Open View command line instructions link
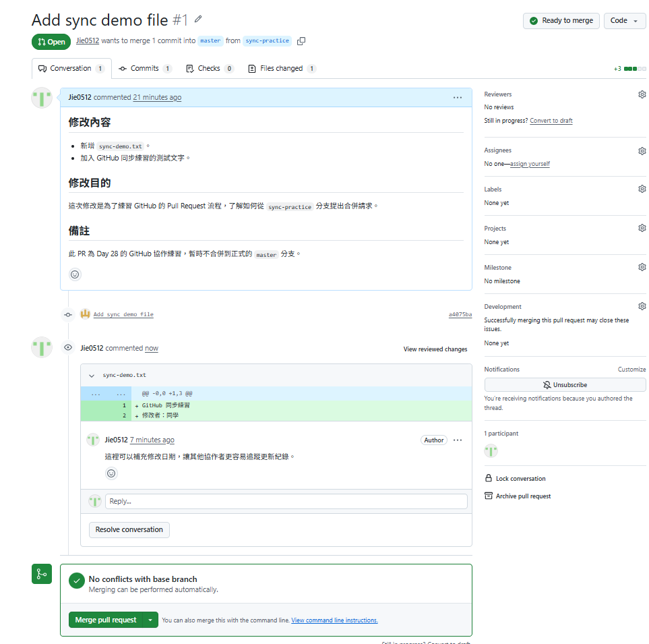 pos(334,620)
